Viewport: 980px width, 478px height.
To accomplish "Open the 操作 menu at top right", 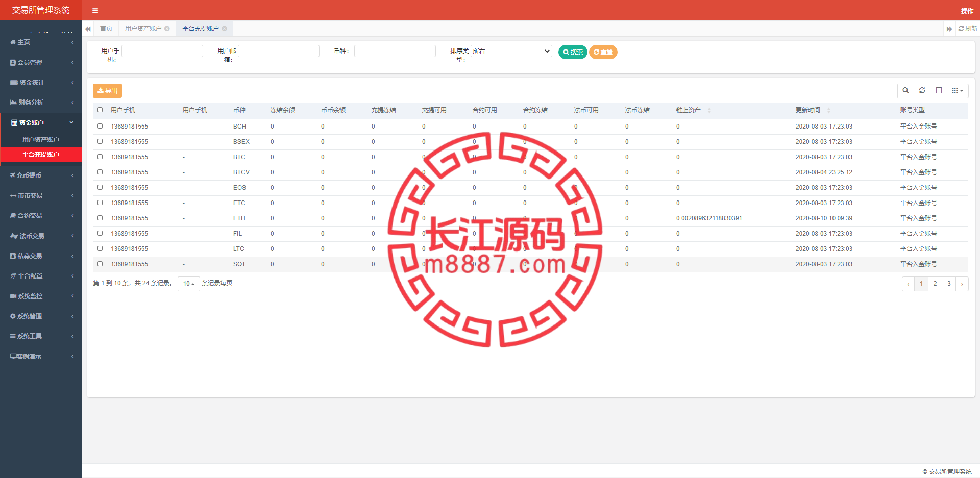I will [x=967, y=11].
